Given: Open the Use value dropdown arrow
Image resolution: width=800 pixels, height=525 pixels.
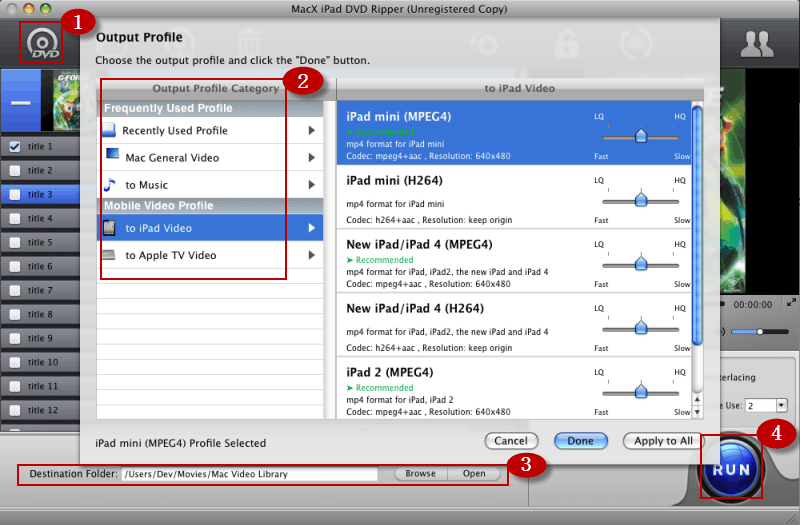Looking at the screenshot, I should click(781, 406).
